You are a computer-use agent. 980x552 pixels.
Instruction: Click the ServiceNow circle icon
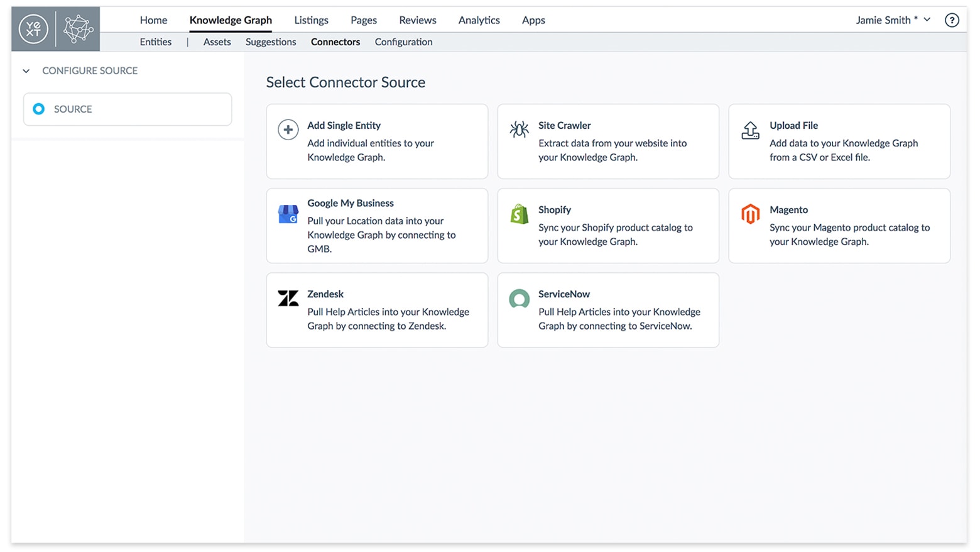point(519,299)
